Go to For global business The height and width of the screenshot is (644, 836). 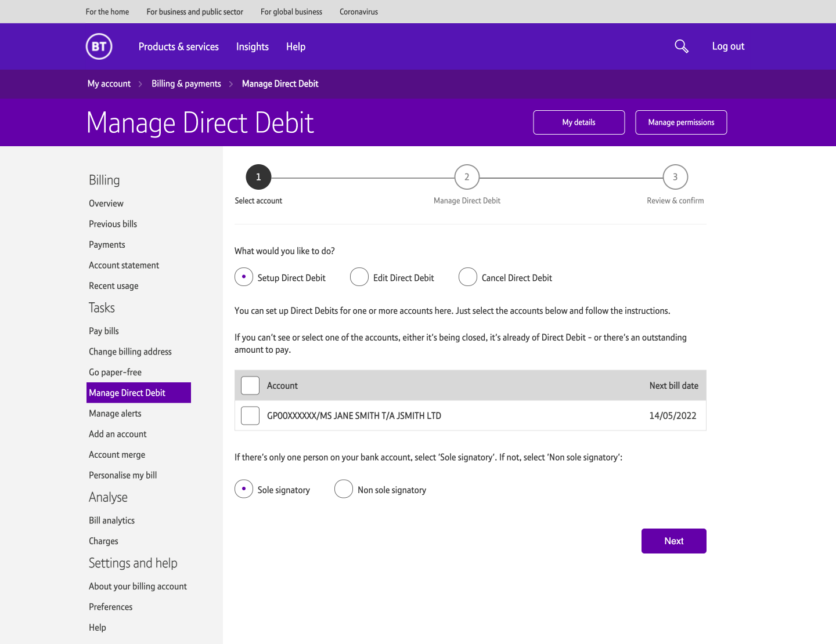(291, 12)
